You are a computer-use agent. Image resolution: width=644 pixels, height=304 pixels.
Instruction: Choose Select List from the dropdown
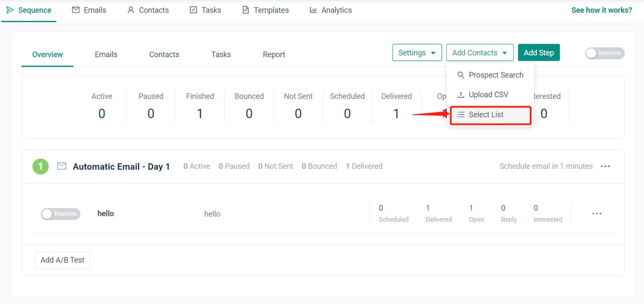[x=486, y=115]
